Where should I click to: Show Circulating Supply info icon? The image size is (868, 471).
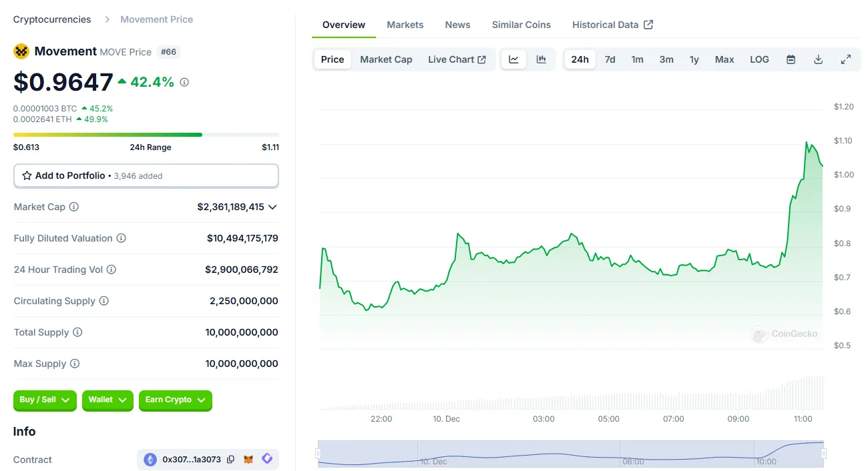pos(104,301)
